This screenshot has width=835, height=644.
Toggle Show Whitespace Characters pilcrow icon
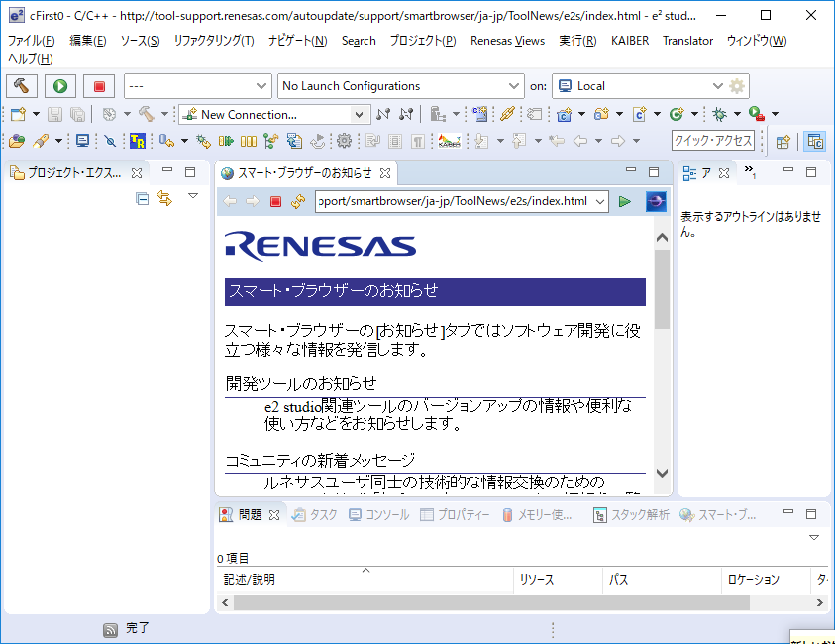tap(418, 141)
